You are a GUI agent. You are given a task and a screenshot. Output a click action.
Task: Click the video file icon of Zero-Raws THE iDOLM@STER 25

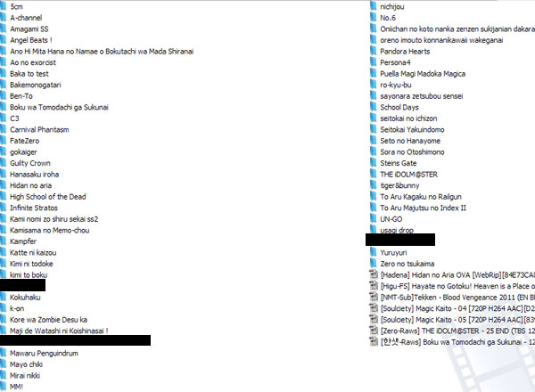[x=374, y=331]
